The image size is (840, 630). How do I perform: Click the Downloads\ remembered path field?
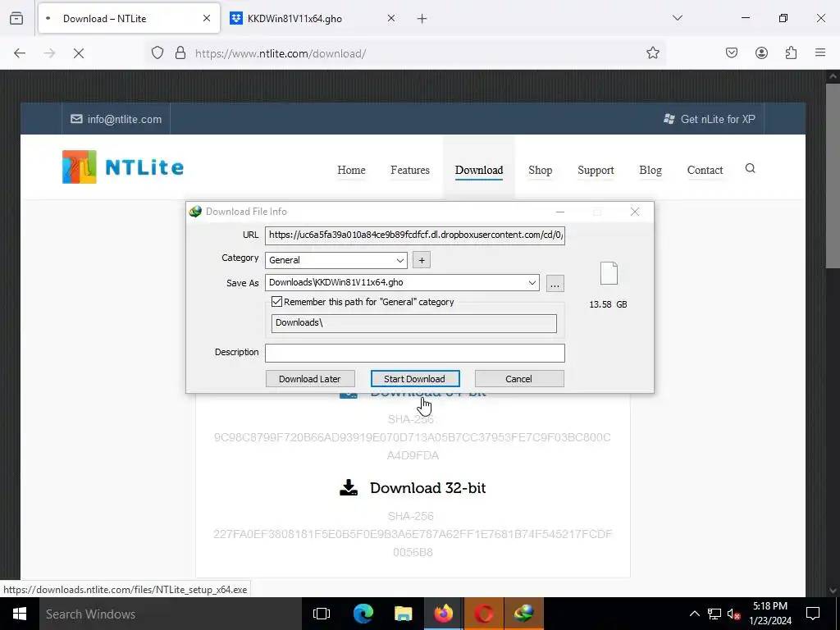(413, 323)
